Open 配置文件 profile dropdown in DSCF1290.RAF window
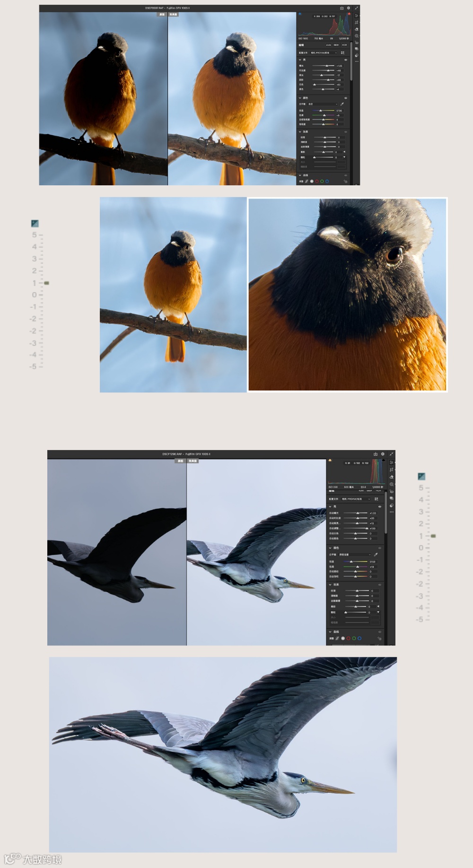 (x=356, y=499)
